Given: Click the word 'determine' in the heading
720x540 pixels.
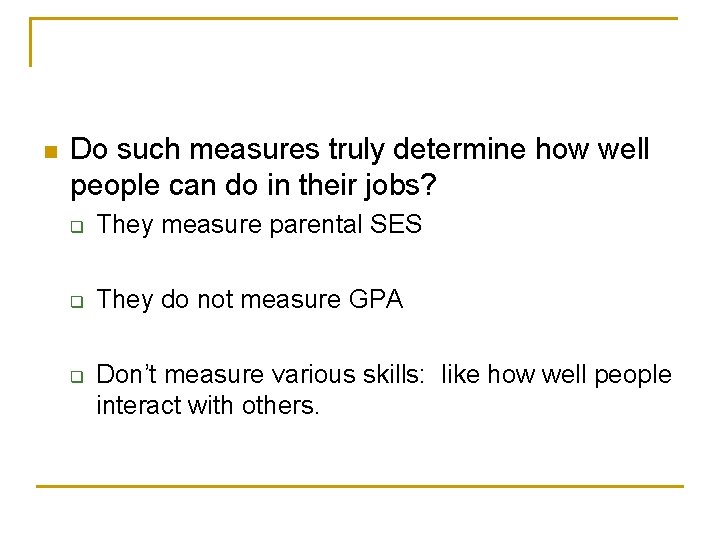Looking at the screenshot, I should [x=459, y=149].
